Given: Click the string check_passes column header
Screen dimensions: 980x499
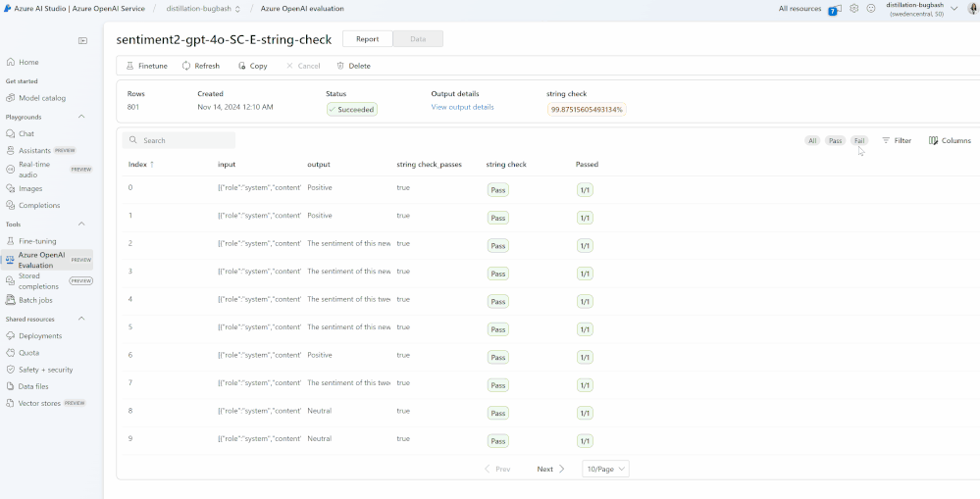Looking at the screenshot, I should click(x=430, y=165).
